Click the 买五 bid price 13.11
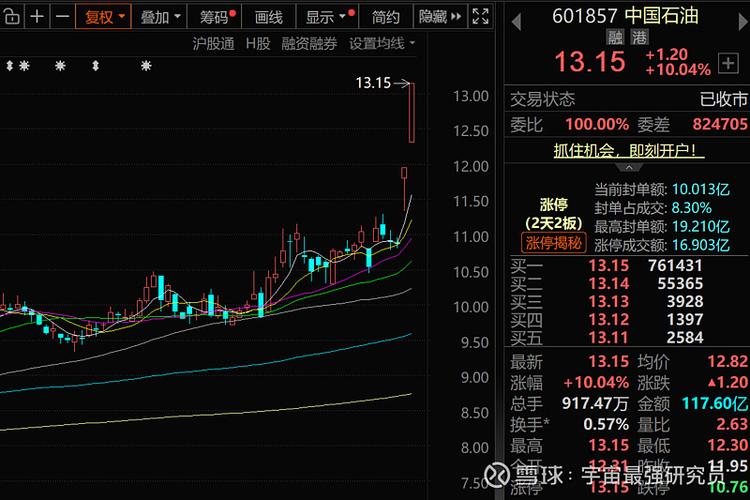The width and height of the screenshot is (750, 500). click(608, 337)
